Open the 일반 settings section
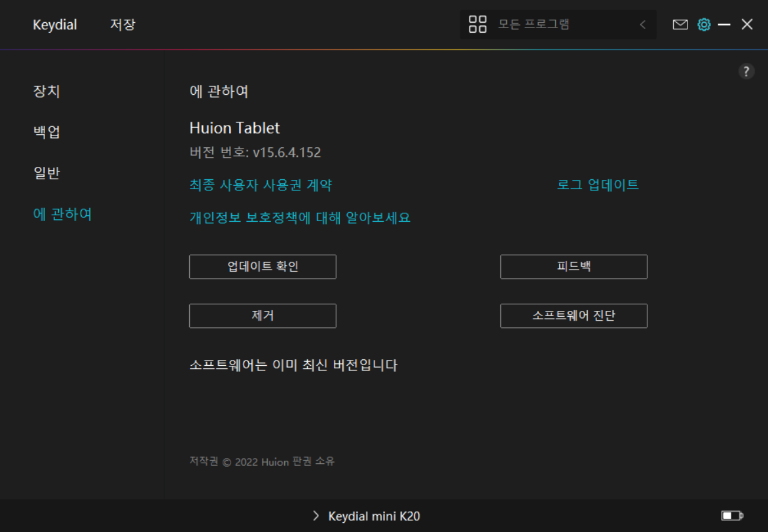 click(46, 173)
